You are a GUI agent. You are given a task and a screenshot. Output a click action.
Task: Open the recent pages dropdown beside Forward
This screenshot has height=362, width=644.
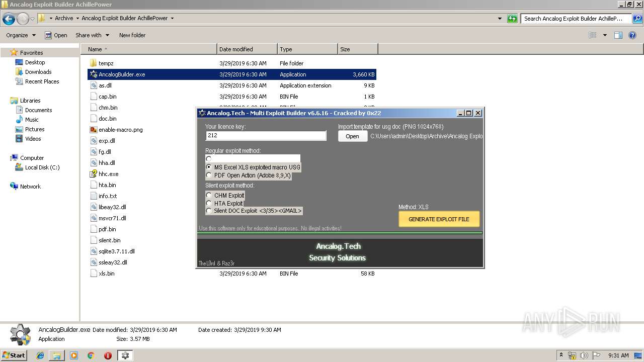[32, 19]
